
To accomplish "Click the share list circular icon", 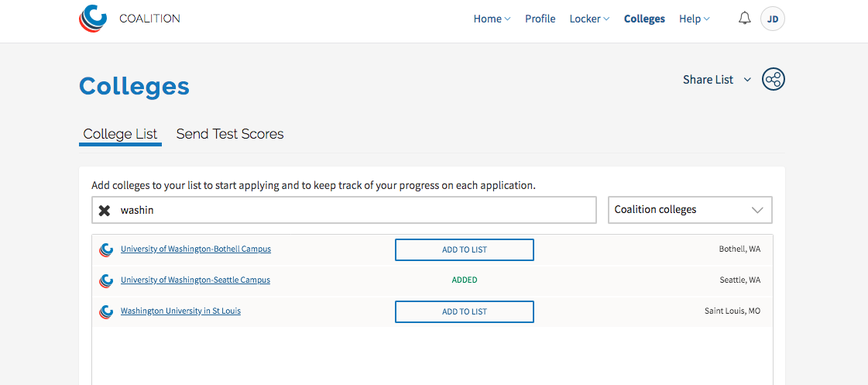I will tap(774, 79).
